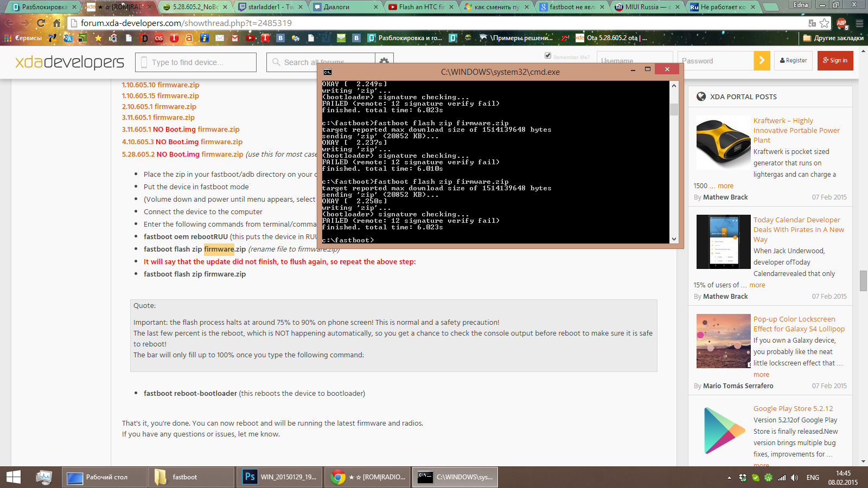
Task: Click the browser Home icon
Action: (56, 23)
